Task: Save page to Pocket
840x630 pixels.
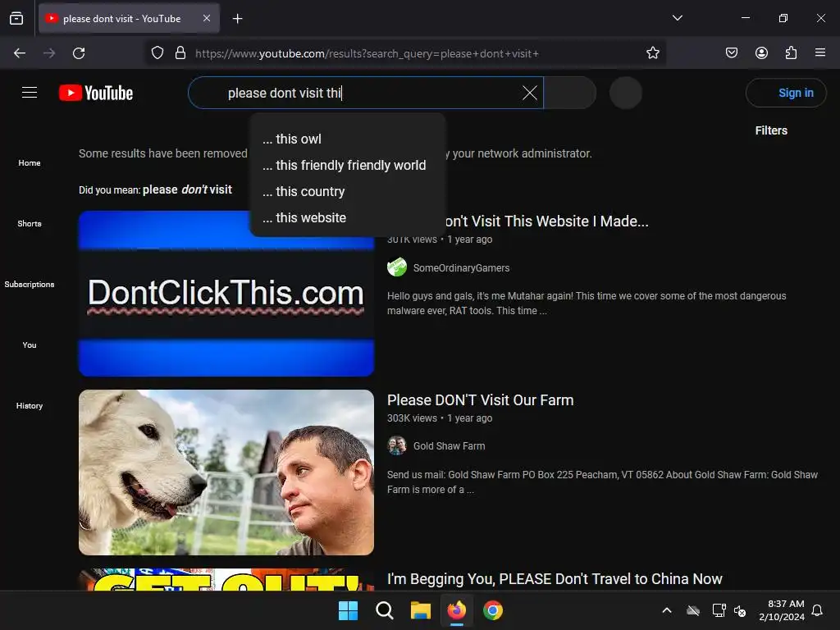Action: [731, 53]
